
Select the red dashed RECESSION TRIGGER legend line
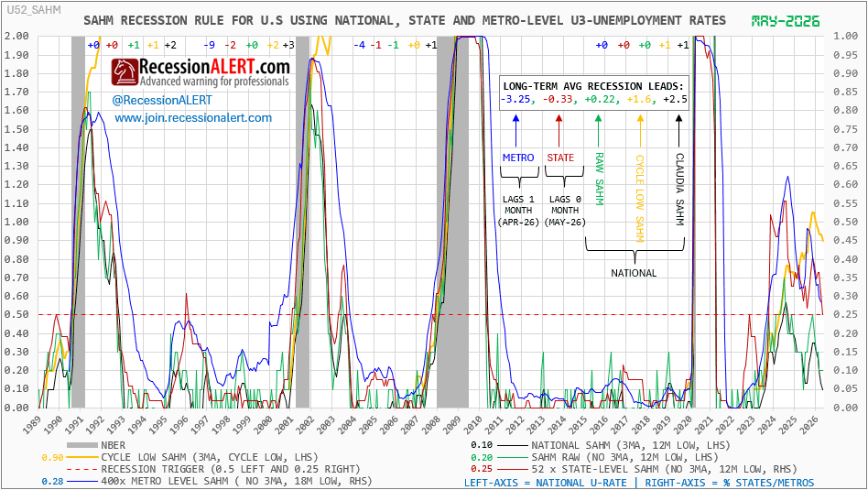(x=81, y=470)
